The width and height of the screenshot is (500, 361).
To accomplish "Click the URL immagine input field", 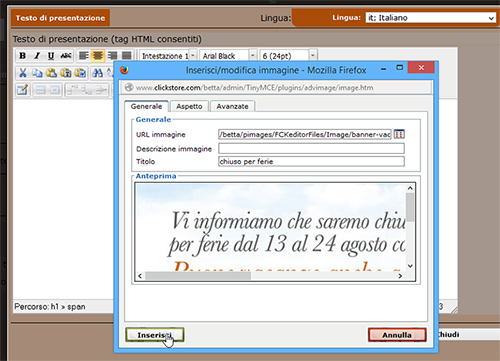I will click(x=305, y=134).
